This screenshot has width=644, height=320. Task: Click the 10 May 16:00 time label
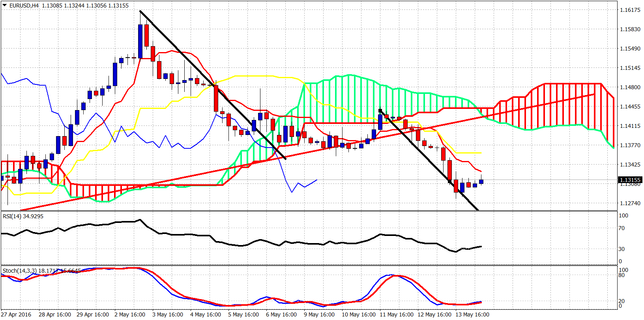(x=359, y=314)
